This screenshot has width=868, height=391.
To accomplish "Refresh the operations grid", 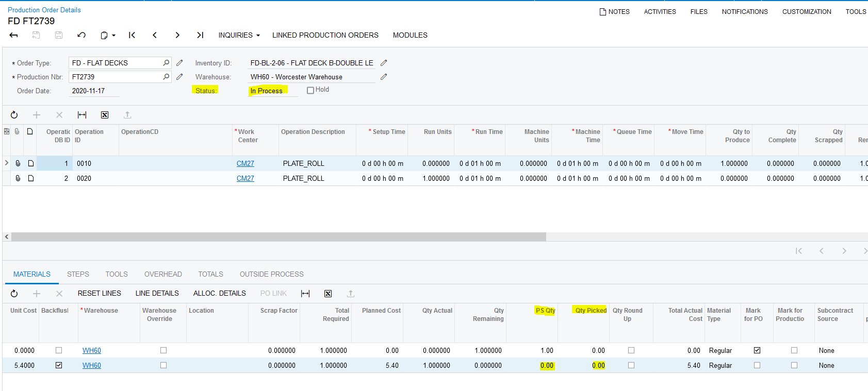I will coord(14,115).
